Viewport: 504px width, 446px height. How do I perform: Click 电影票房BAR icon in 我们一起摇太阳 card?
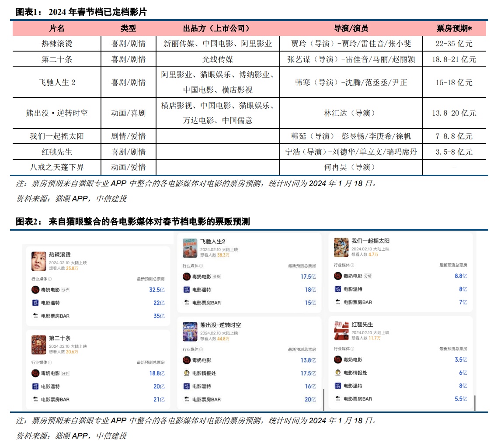(338, 302)
